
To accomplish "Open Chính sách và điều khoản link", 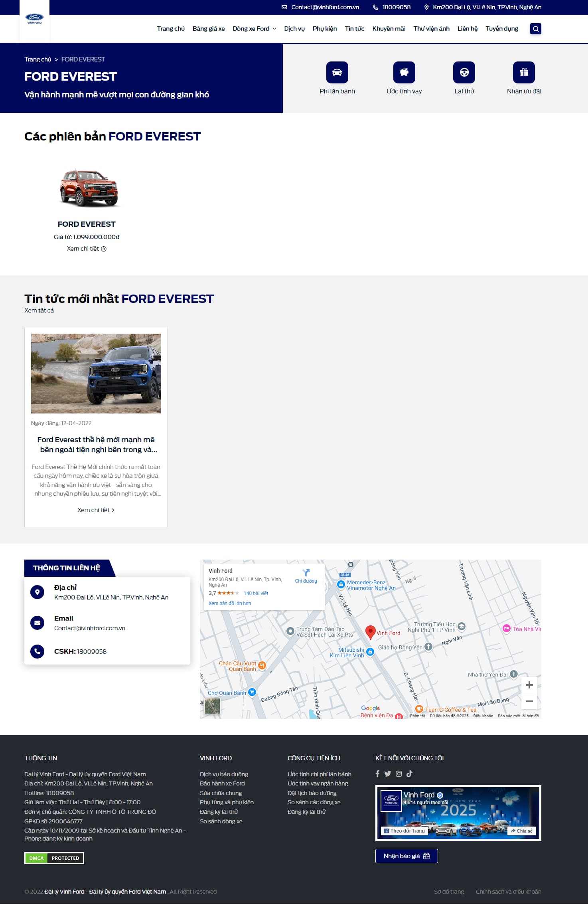I will [509, 892].
